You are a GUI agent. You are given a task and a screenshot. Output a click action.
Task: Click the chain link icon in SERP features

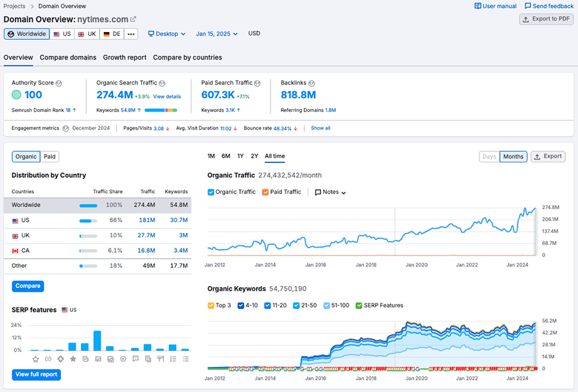pos(48,359)
